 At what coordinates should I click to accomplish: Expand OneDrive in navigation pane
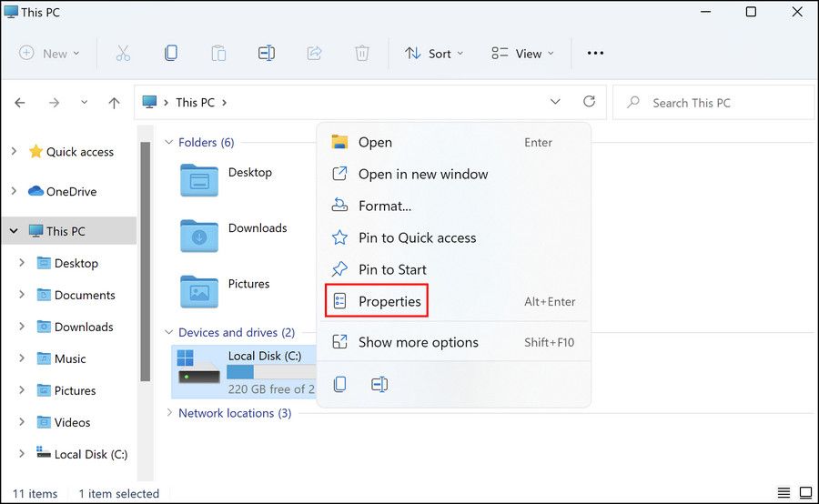point(14,191)
